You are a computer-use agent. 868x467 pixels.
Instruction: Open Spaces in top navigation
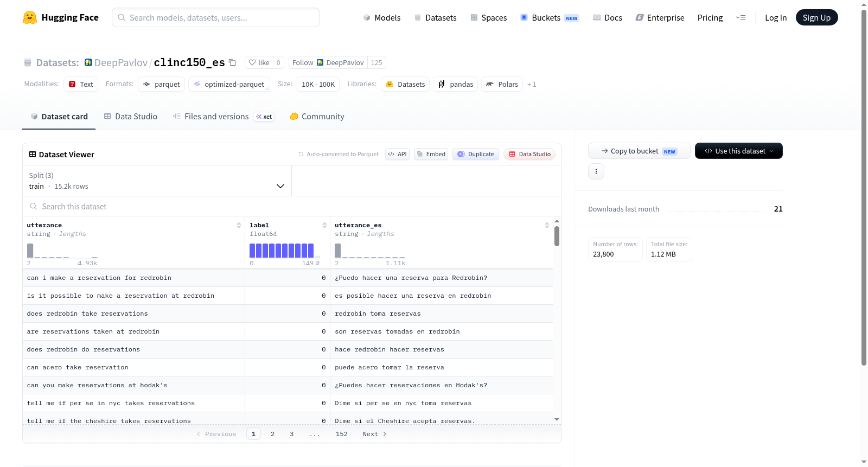pos(488,17)
